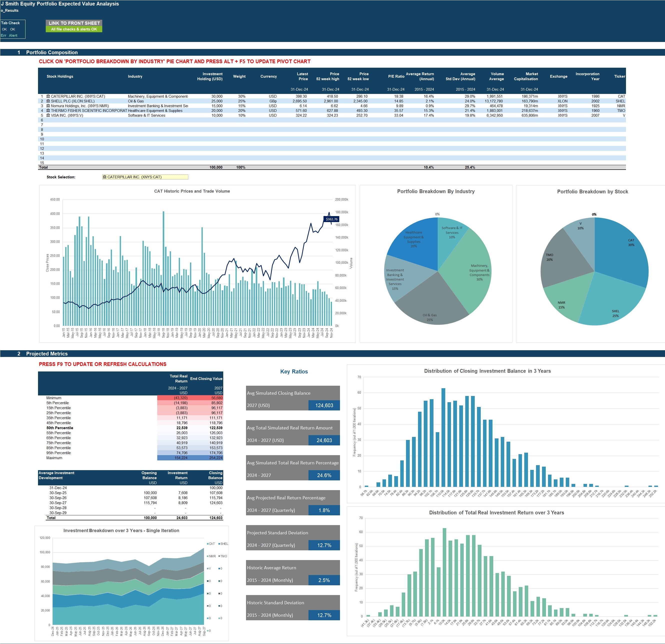This screenshot has height=644, width=665.
Task: Click the 'Ticker' column header
Action: 619,76
